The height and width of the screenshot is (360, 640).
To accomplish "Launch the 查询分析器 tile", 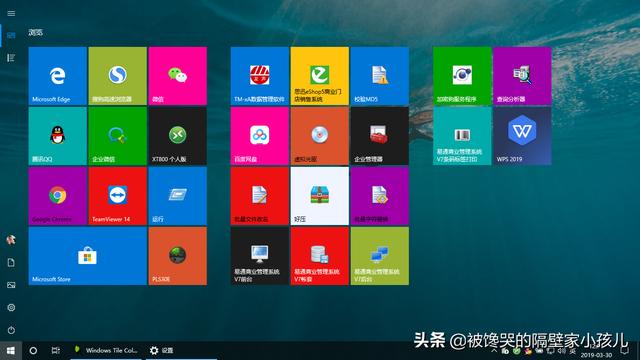I will (x=522, y=76).
